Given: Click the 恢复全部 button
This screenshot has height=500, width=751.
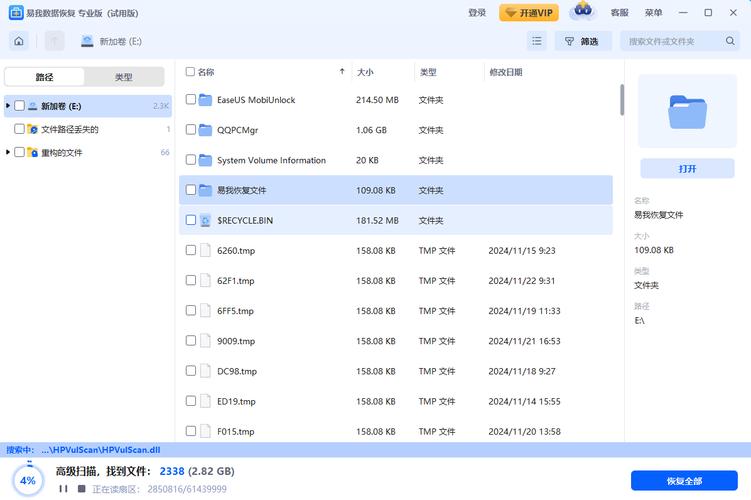Looking at the screenshot, I should click(683, 480).
